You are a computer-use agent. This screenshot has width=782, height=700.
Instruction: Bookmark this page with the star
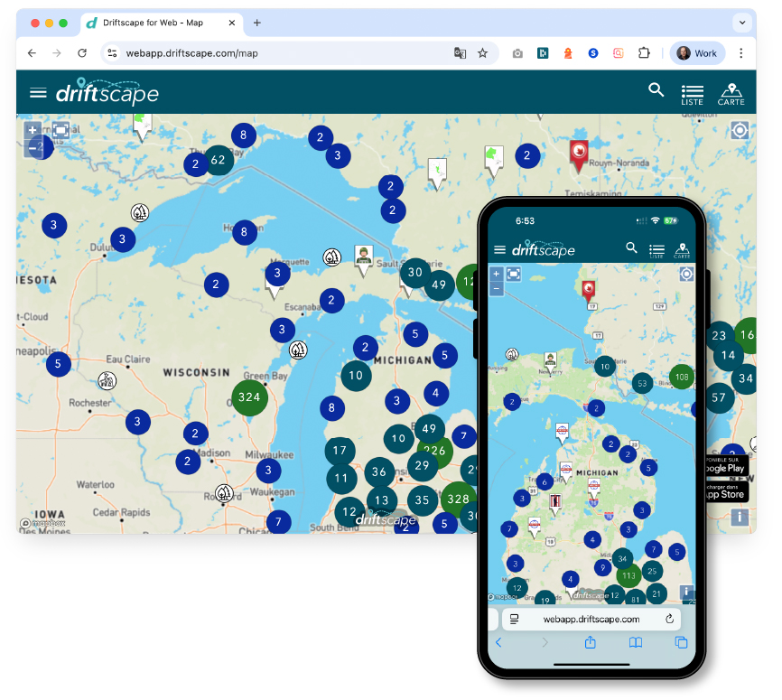[x=482, y=53]
